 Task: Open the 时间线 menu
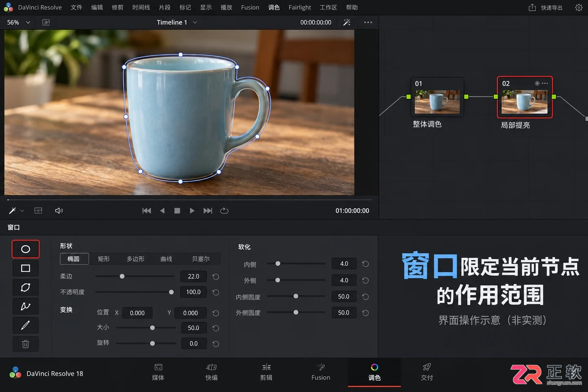click(x=141, y=7)
